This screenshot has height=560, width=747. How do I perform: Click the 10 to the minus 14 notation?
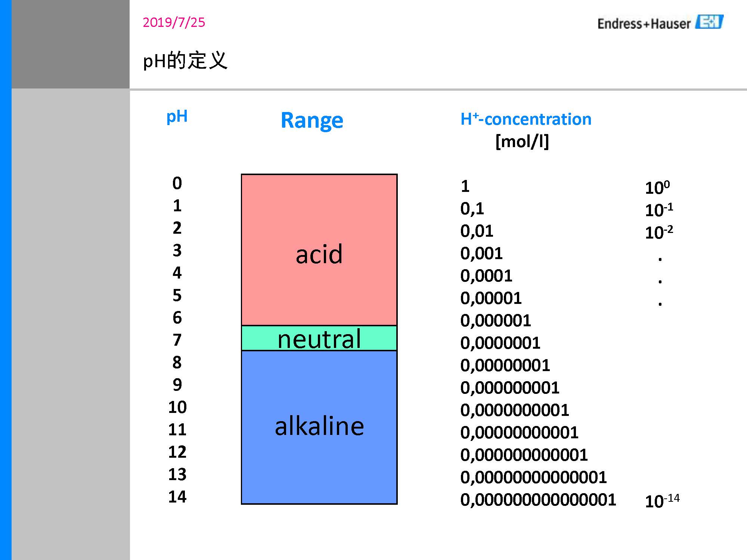pos(662,500)
